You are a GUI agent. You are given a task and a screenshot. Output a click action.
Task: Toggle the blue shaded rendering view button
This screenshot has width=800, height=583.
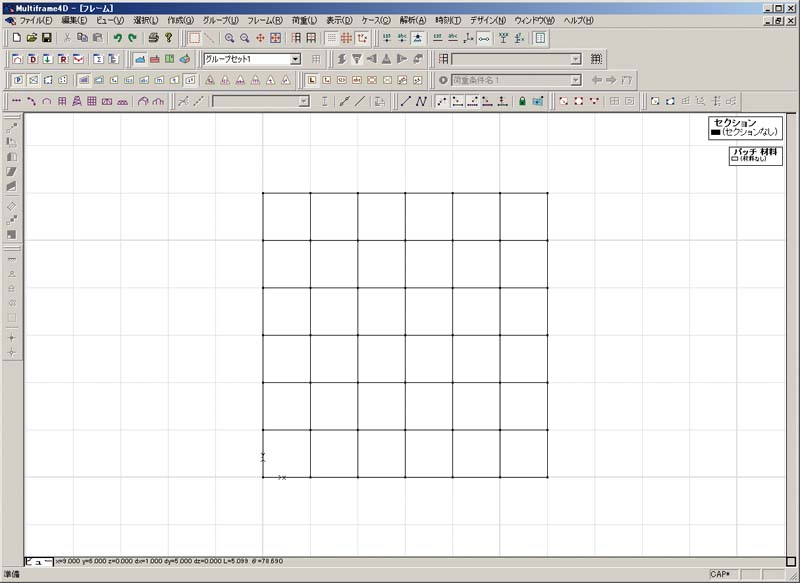pos(140,59)
